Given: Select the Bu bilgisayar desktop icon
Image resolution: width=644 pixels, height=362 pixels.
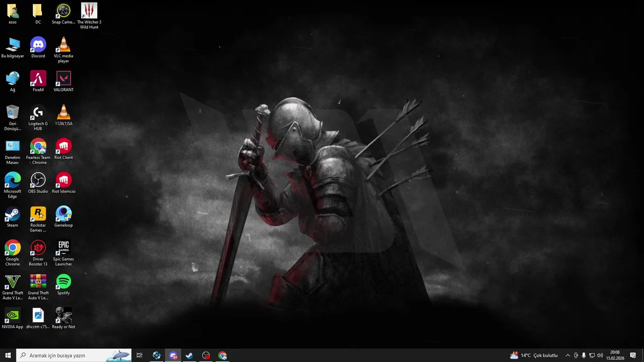Looking at the screenshot, I should pos(13,48).
